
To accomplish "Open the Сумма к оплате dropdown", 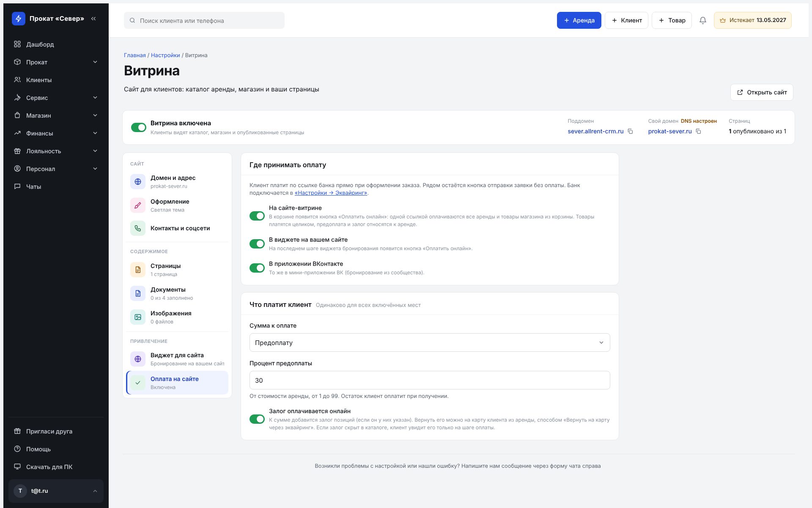I will (430, 342).
